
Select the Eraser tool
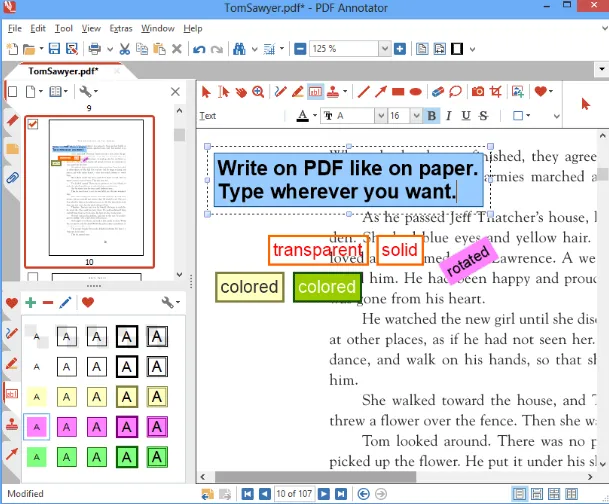438,92
